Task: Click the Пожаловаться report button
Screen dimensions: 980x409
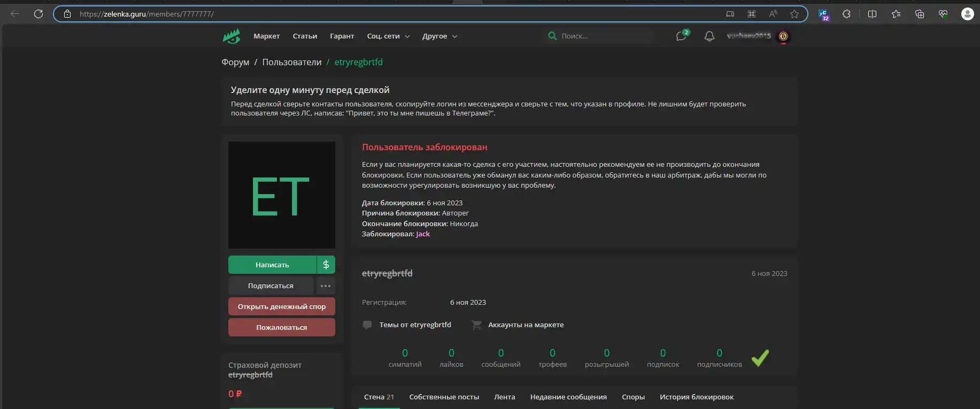Action: (x=282, y=327)
